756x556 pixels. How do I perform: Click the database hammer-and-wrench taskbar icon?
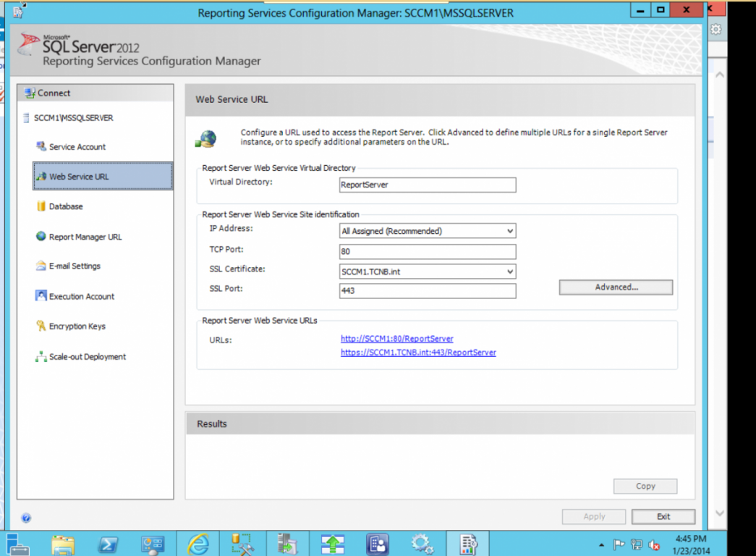(x=242, y=544)
